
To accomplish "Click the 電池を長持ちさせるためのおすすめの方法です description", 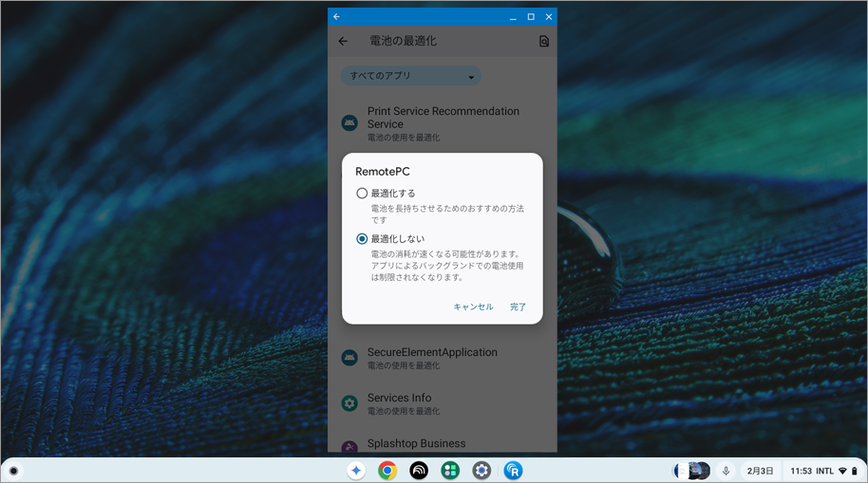I will point(447,214).
